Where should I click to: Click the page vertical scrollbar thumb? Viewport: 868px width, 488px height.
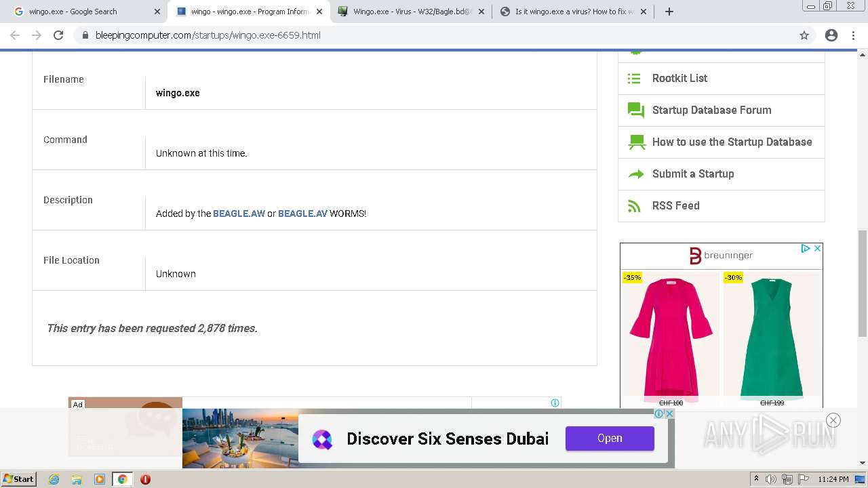point(862,283)
